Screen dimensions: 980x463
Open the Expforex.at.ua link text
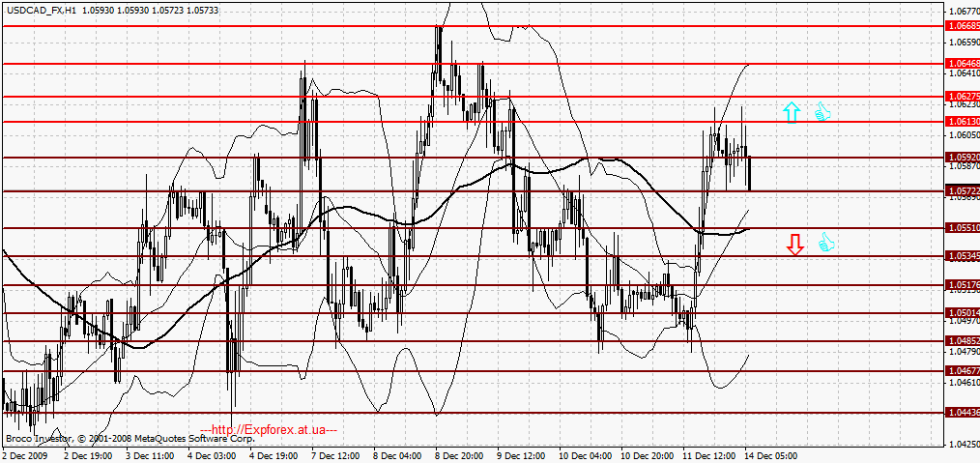[x=270, y=430]
